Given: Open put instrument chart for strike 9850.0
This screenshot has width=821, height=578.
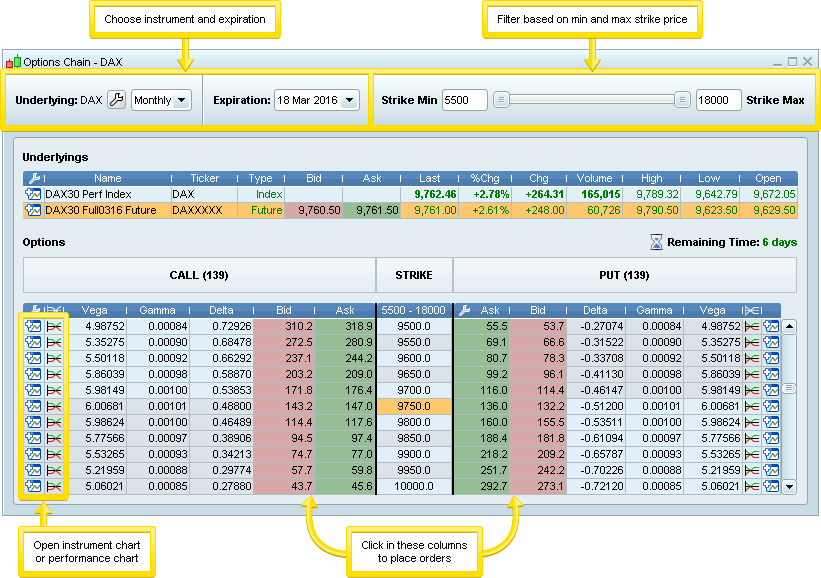Looking at the screenshot, I should [x=771, y=438].
